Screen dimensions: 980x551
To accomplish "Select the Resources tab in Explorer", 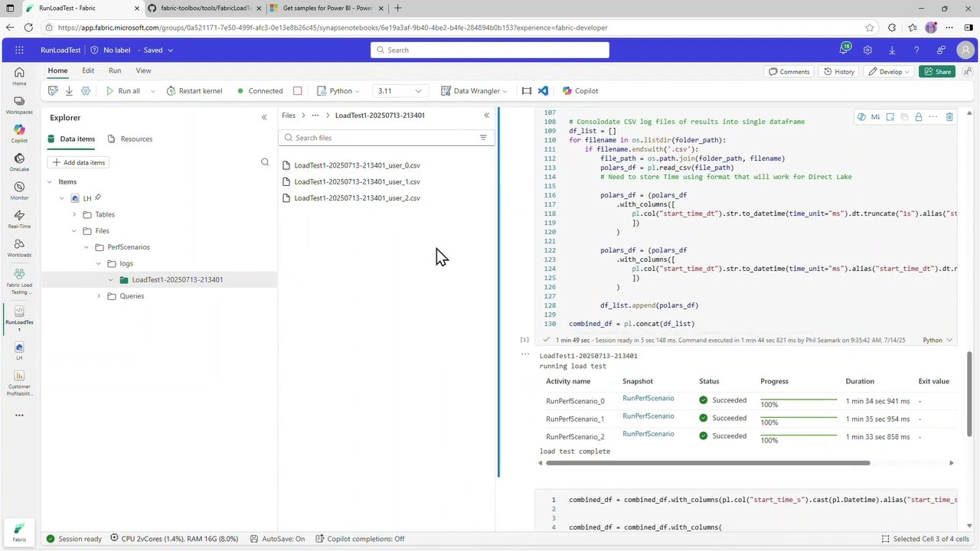I will pos(129,139).
